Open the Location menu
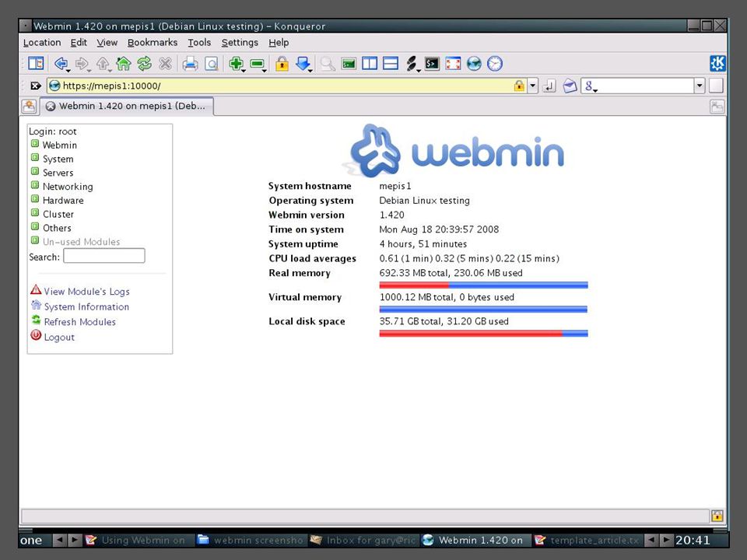 (x=42, y=42)
